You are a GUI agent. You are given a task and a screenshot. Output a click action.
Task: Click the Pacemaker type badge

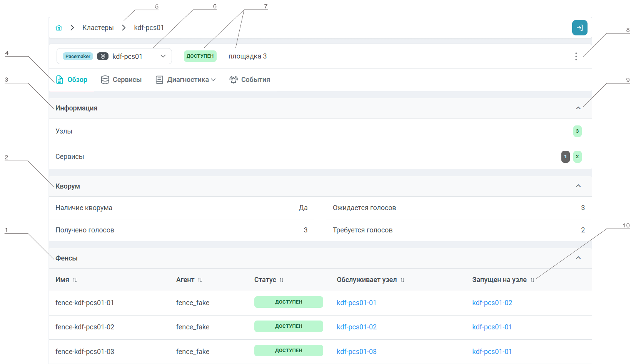[78, 56]
